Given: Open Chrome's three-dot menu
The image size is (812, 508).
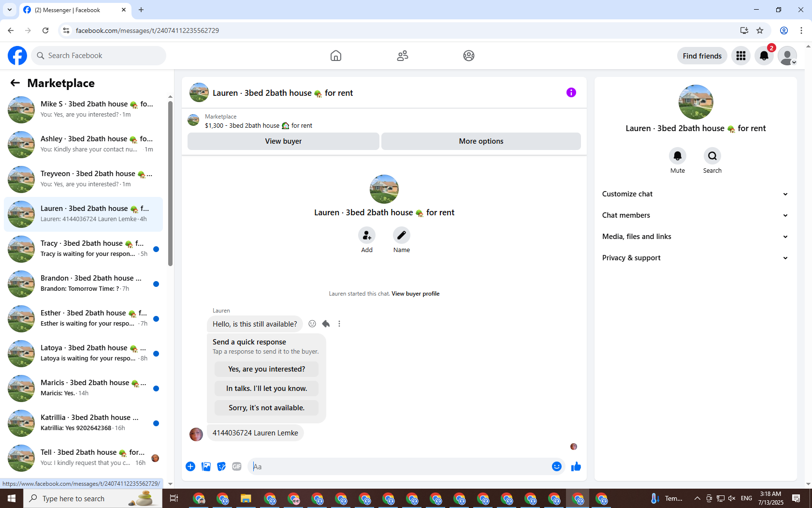Looking at the screenshot, I should click(x=801, y=30).
